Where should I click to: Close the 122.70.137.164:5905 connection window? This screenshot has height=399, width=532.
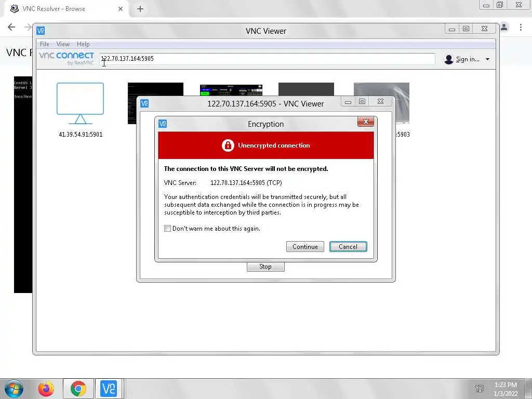pos(381,101)
